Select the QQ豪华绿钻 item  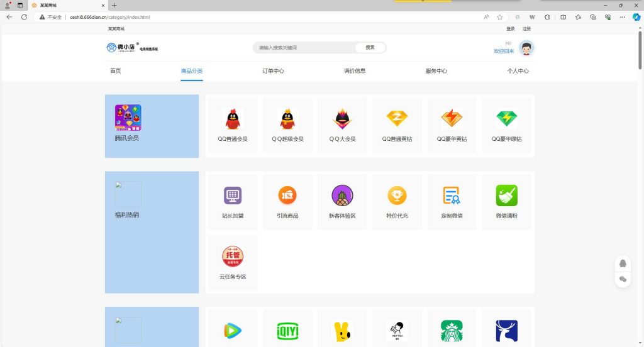click(506, 125)
